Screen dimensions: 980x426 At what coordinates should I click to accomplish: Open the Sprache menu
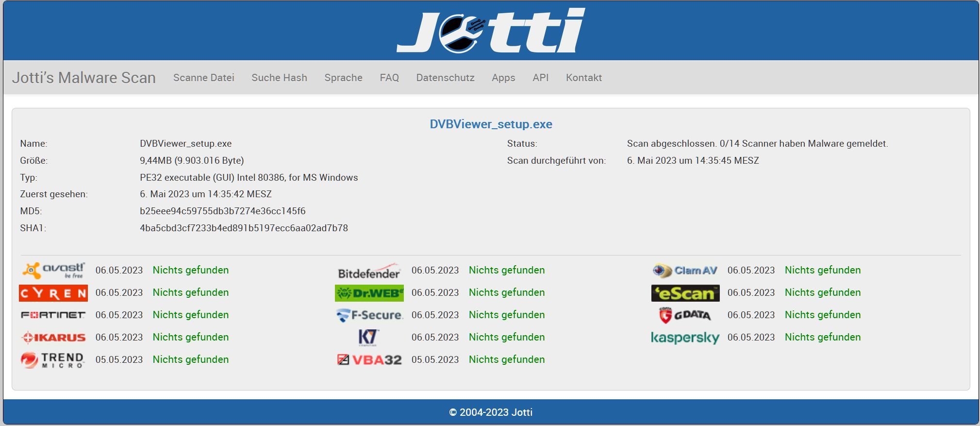(x=343, y=78)
